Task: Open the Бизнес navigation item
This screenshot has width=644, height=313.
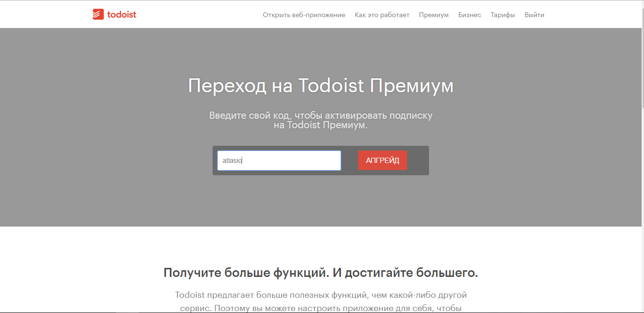Action: pos(469,15)
